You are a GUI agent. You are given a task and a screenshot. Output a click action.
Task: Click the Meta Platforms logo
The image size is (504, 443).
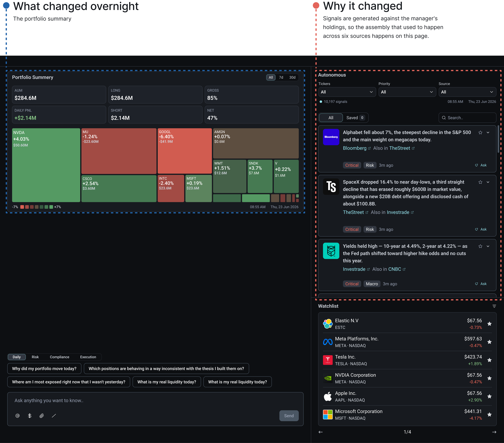click(328, 342)
